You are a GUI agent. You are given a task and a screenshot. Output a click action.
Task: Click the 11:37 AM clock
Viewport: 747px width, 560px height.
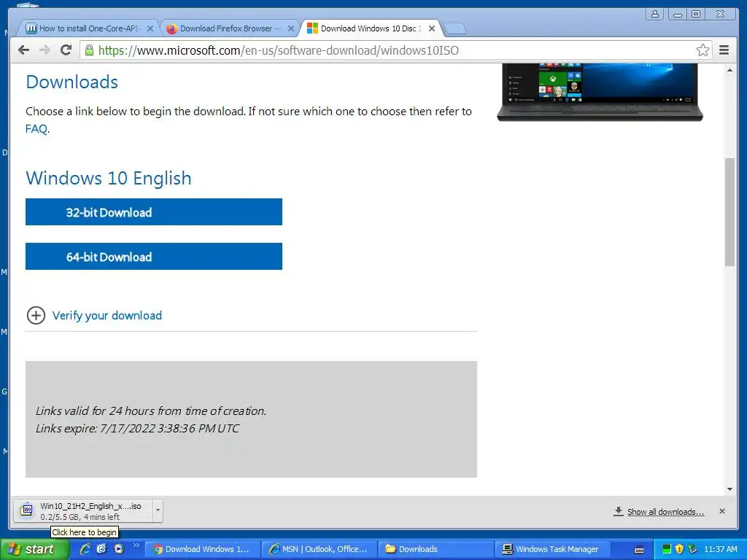[720, 549]
